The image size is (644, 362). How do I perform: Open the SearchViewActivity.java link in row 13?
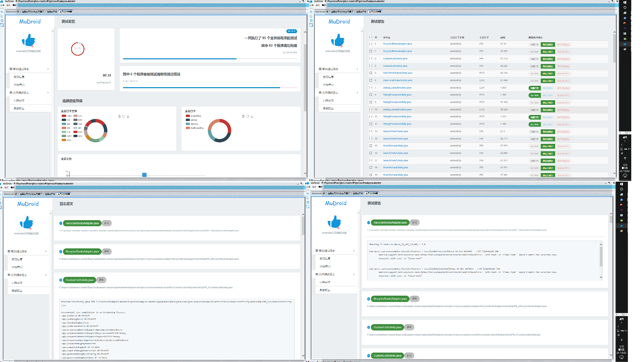click(x=395, y=131)
